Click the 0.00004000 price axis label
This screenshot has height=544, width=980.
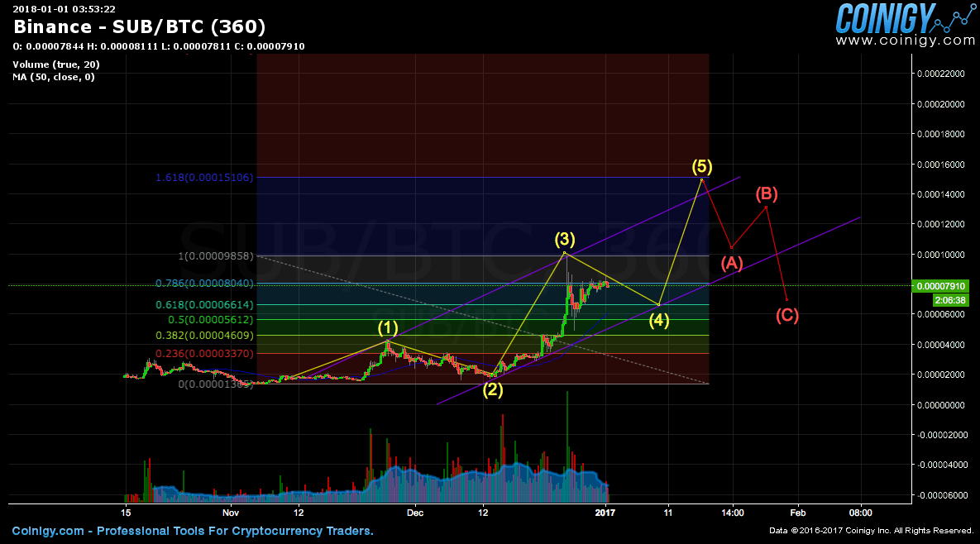click(941, 345)
